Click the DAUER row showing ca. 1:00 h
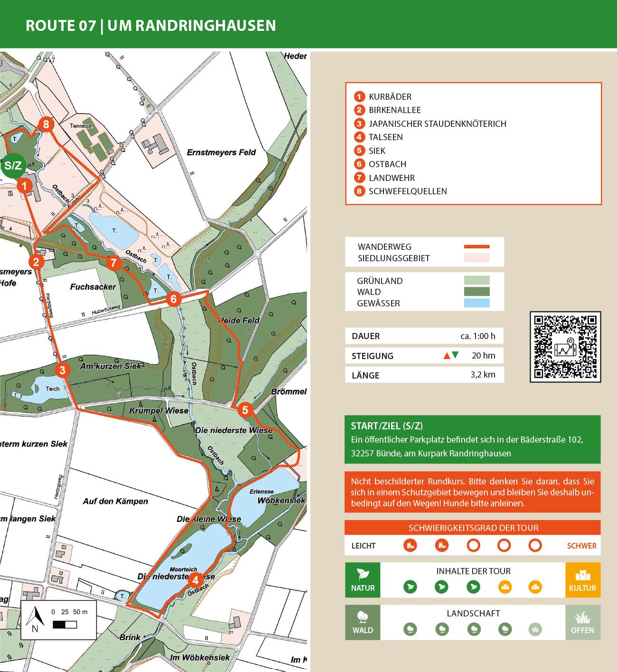 [478, 336]
